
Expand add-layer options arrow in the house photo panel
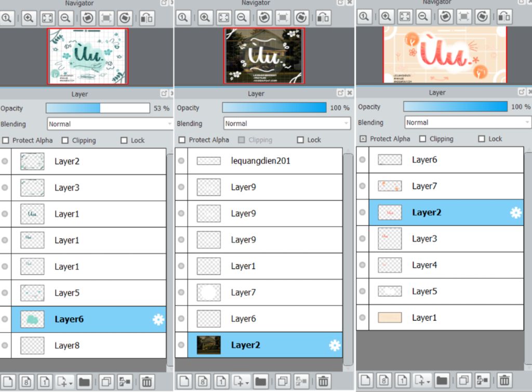point(247,383)
